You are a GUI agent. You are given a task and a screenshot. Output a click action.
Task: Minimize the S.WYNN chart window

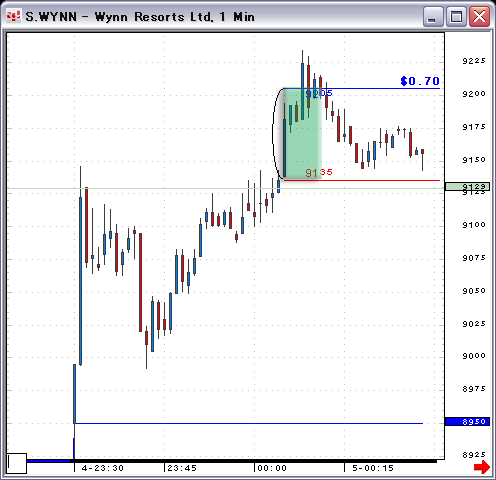coord(433,16)
